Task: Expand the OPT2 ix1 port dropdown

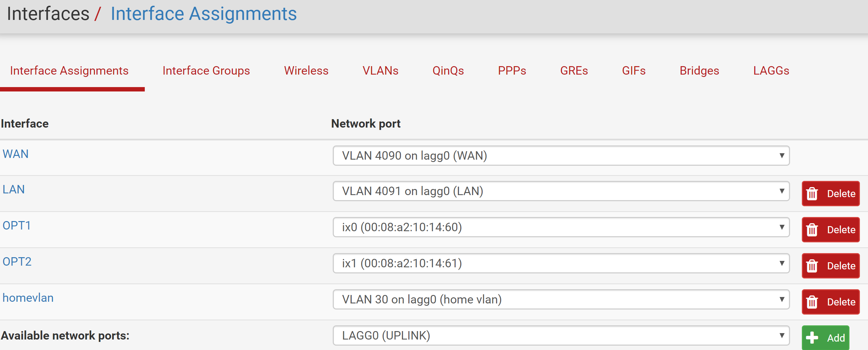Action: point(561,263)
